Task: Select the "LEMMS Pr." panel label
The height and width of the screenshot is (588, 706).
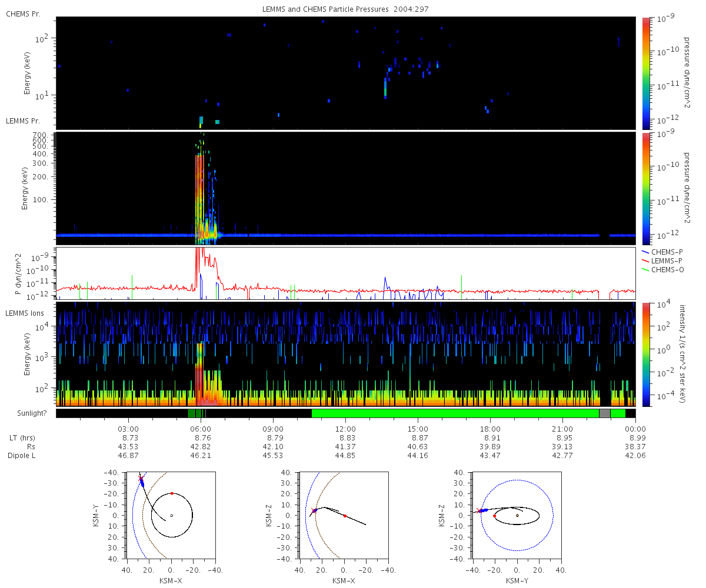Action: pyautogui.click(x=23, y=121)
